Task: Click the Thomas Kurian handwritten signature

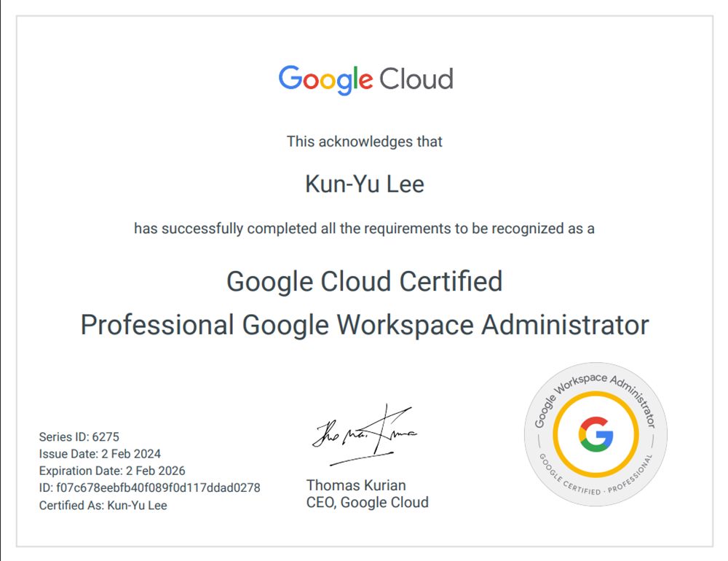Action: coord(365,434)
